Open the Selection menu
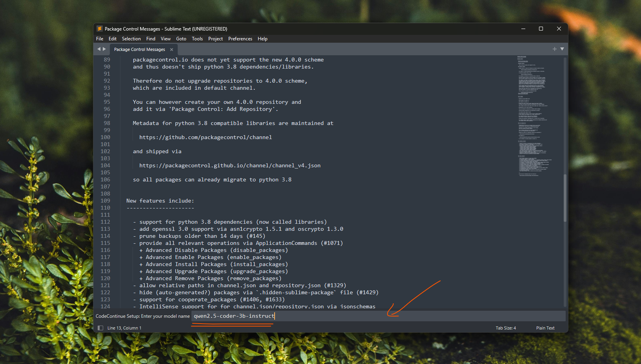Image resolution: width=641 pixels, height=364 pixels. click(x=131, y=38)
